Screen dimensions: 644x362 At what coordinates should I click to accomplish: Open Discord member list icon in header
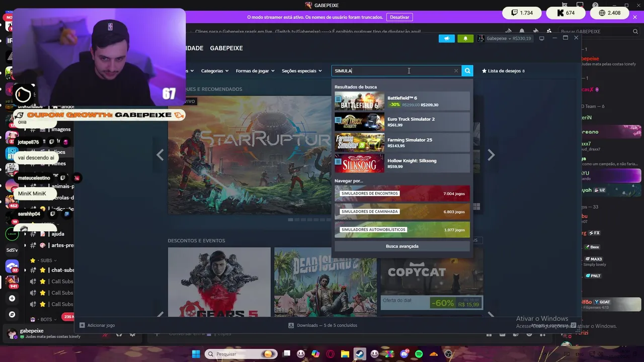pos(549,31)
